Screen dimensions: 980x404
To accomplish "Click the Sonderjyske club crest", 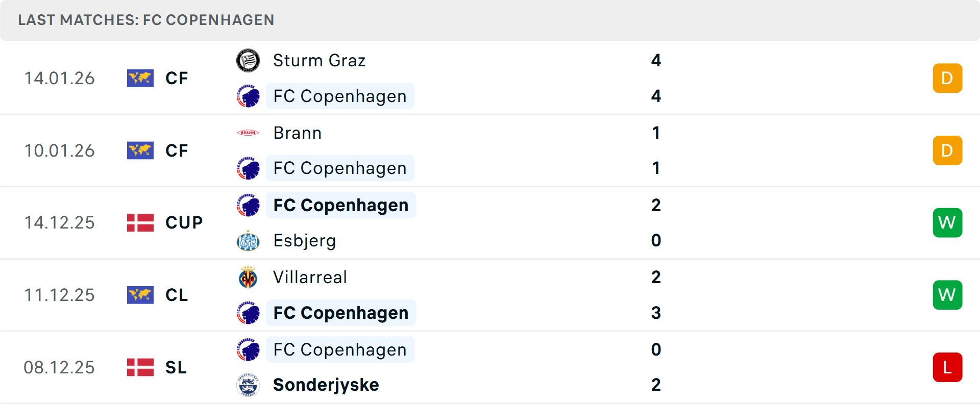I will tap(248, 385).
